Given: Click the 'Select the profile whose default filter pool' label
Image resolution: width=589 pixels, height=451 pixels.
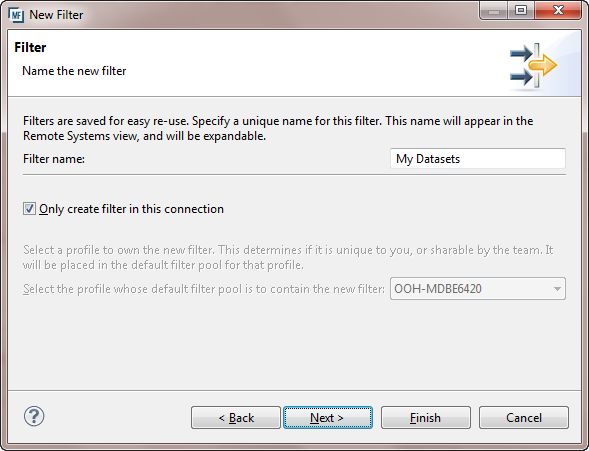Looking at the screenshot, I should pyautogui.click(x=204, y=289).
